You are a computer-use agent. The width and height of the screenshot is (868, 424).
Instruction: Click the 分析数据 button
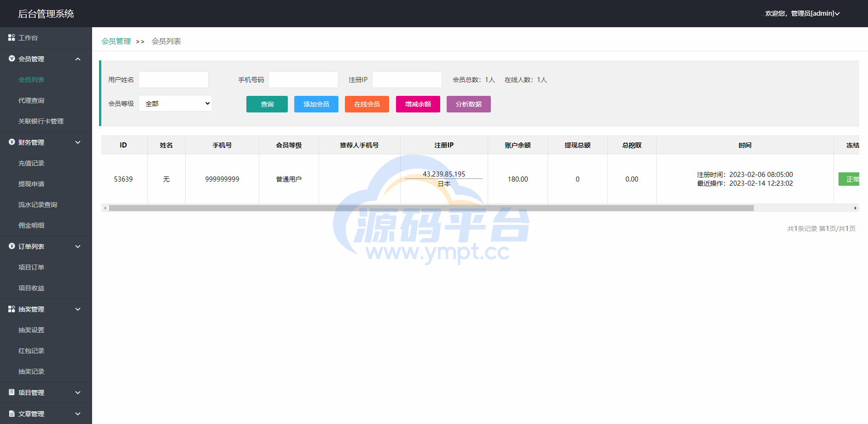469,104
